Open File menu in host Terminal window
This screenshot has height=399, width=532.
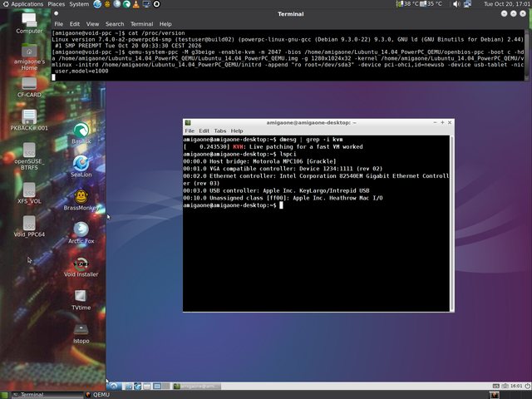pyautogui.click(x=59, y=24)
